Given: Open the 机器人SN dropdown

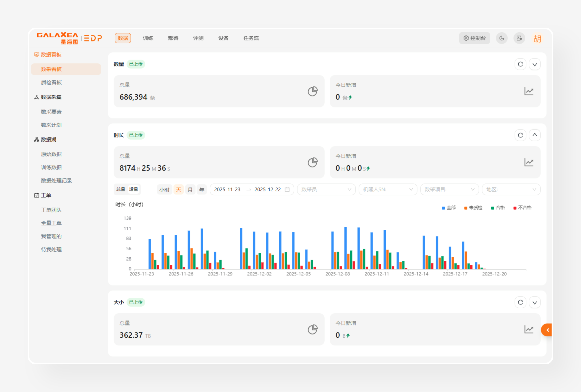Looking at the screenshot, I should click(388, 190).
